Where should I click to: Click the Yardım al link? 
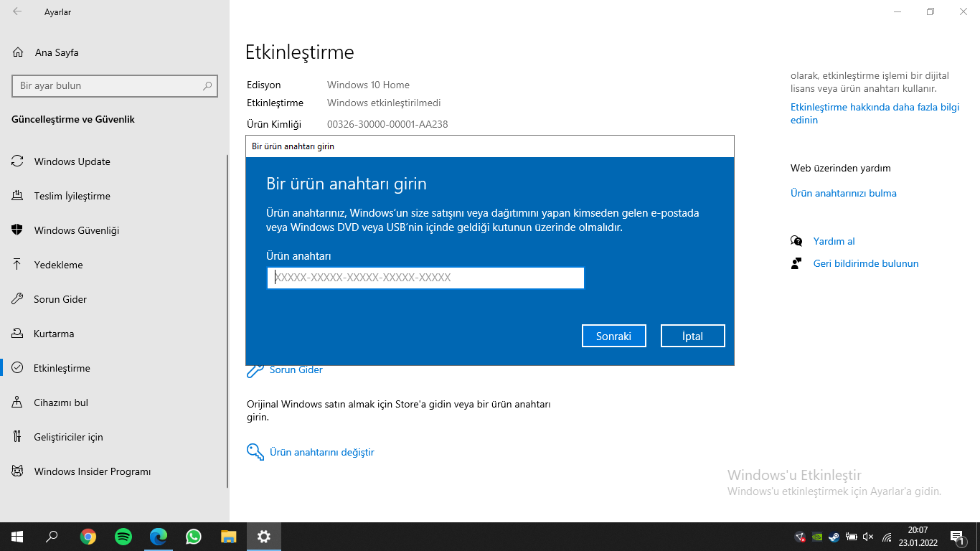coord(834,241)
